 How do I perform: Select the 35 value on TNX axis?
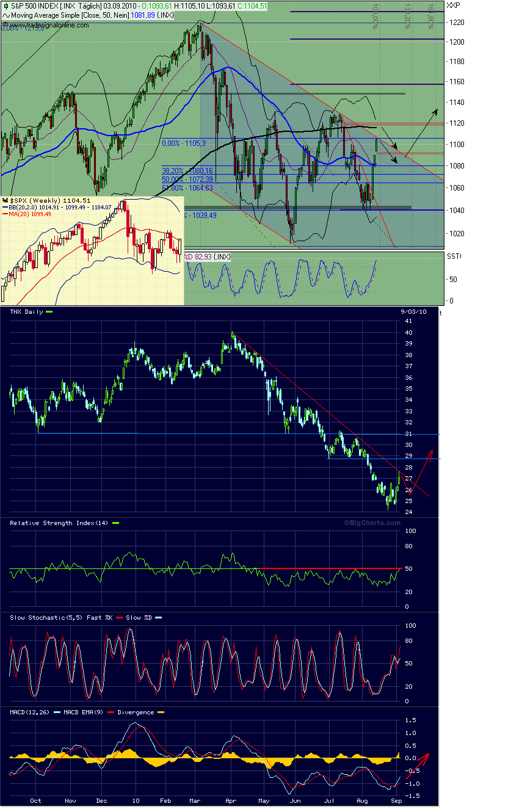pos(408,389)
